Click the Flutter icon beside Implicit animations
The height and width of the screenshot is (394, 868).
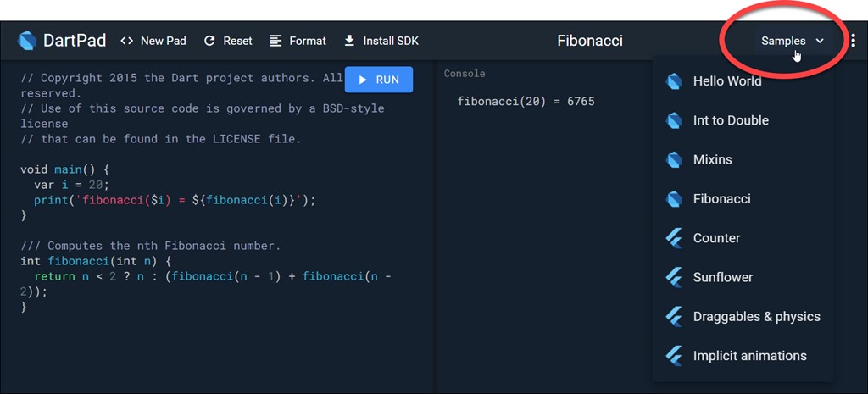tap(673, 357)
